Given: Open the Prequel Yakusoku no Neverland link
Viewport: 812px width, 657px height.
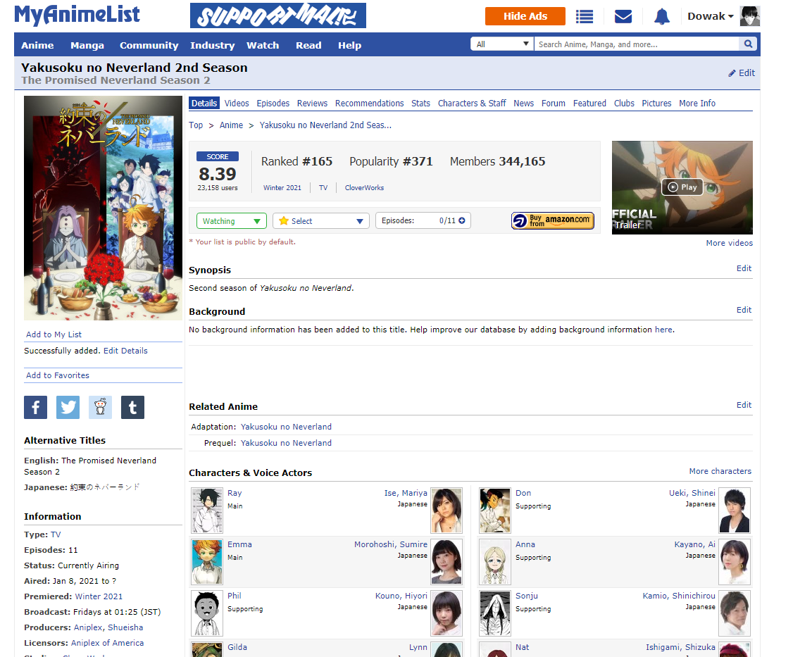Looking at the screenshot, I should (x=286, y=443).
